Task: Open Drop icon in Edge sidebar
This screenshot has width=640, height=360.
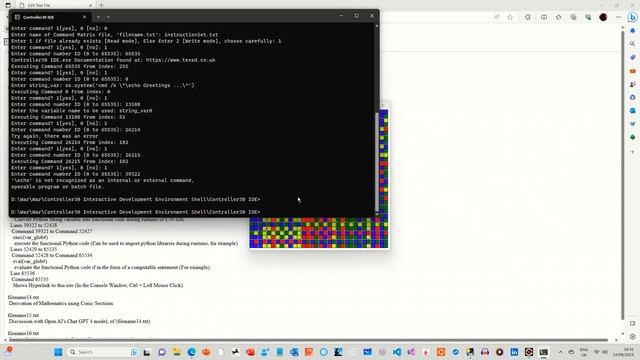Action: click(633, 124)
